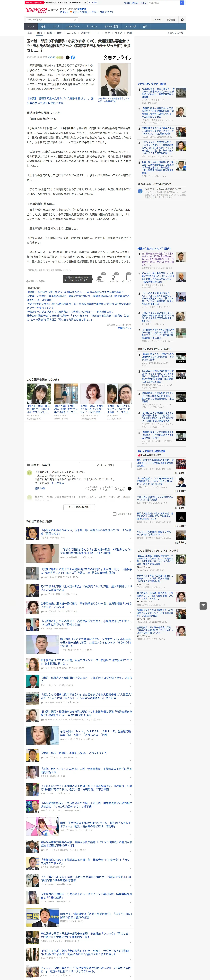Open the video ranking number 1 thumbnail
Screen dimensions: 210x980
pos(181,358)
